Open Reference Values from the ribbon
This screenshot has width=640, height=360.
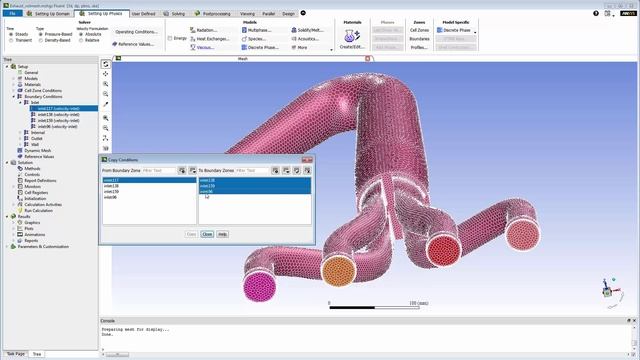point(133,44)
